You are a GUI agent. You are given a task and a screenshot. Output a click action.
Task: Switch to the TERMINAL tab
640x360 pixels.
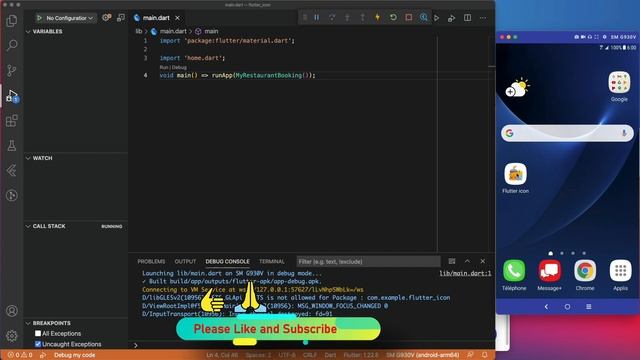point(271,261)
